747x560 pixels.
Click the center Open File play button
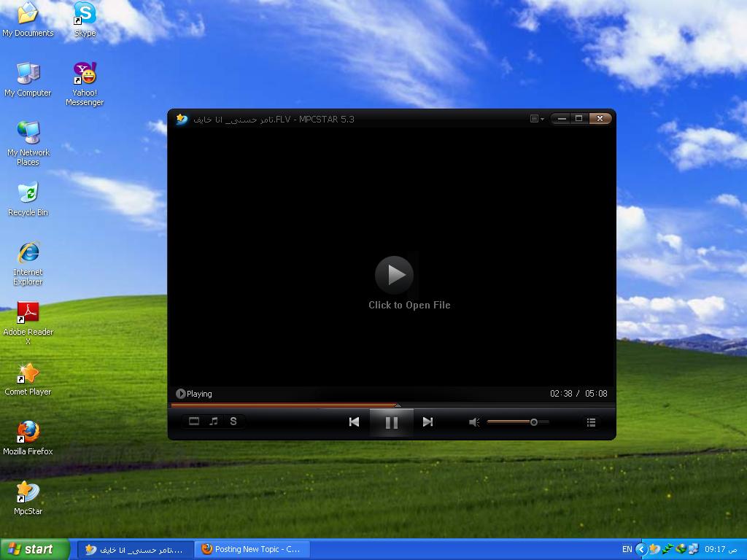pos(394,275)
